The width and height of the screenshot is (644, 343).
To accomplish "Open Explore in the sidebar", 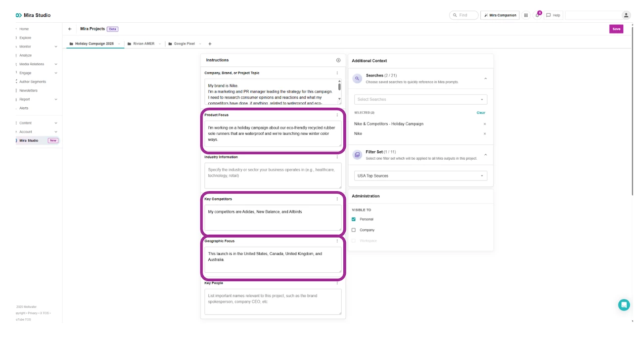I will [25, 38].
